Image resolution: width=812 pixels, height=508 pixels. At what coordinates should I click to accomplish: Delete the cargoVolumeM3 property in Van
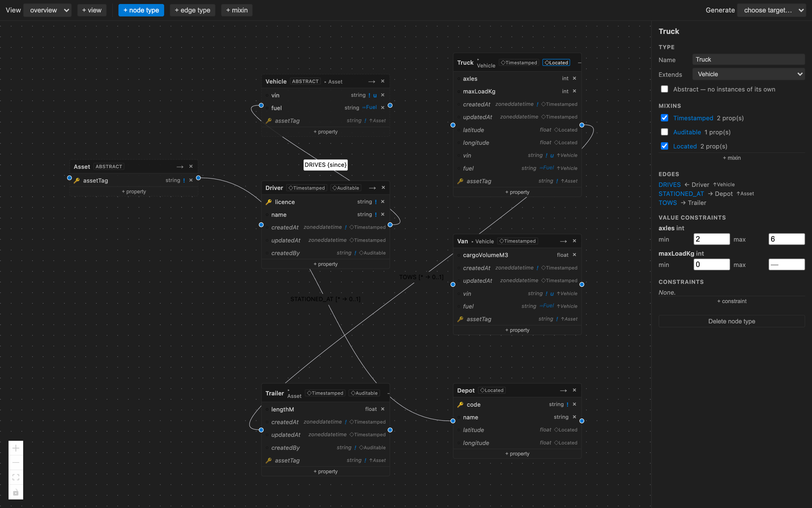coord(574,255)
